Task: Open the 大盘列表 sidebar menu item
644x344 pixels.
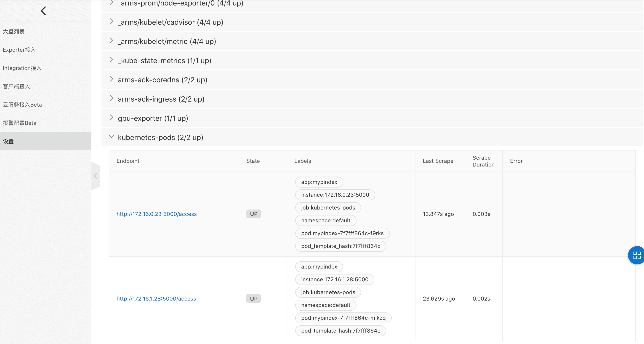Action: point(14,32)
